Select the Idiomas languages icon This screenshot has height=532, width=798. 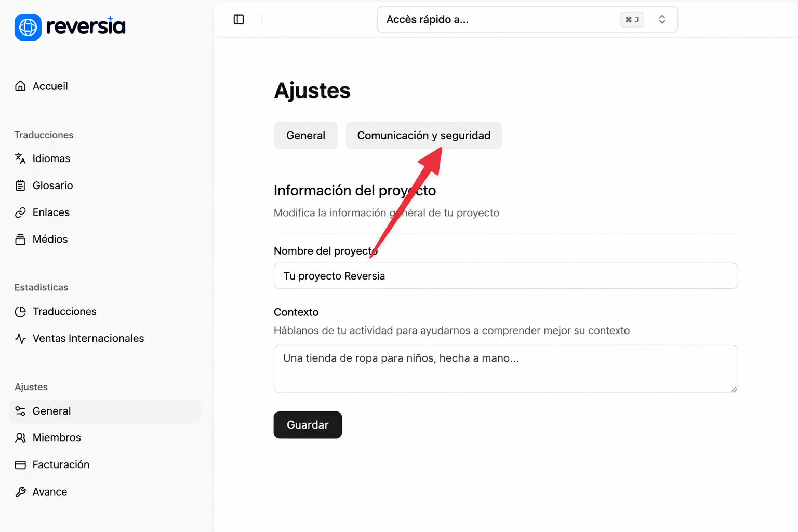pos(20,158)
